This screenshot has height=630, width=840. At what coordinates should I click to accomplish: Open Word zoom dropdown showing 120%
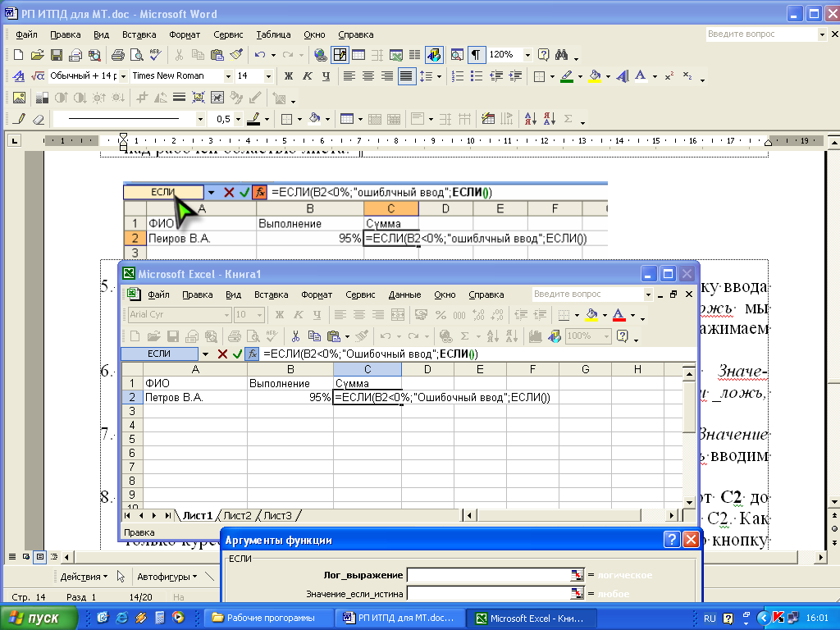(527, 55)
